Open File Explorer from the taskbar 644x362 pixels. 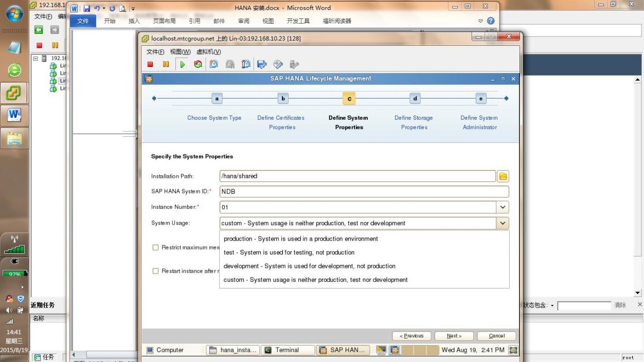[14, 138]
